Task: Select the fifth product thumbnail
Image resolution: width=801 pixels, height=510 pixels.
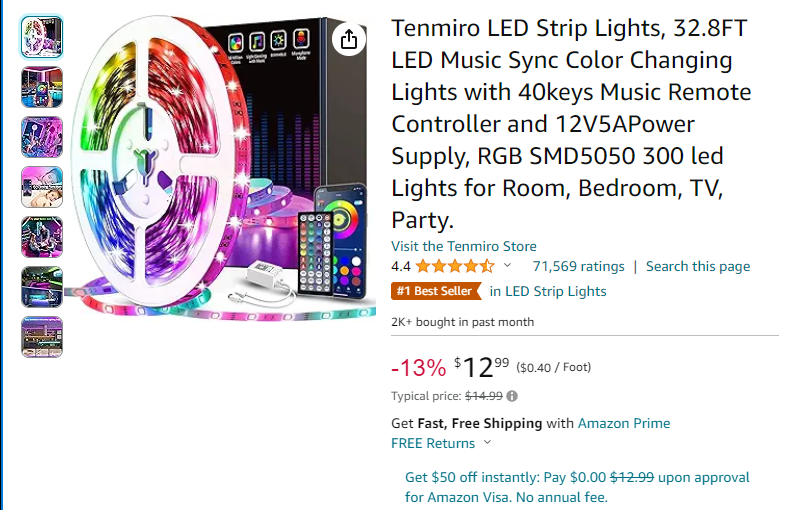Action: 42,237
